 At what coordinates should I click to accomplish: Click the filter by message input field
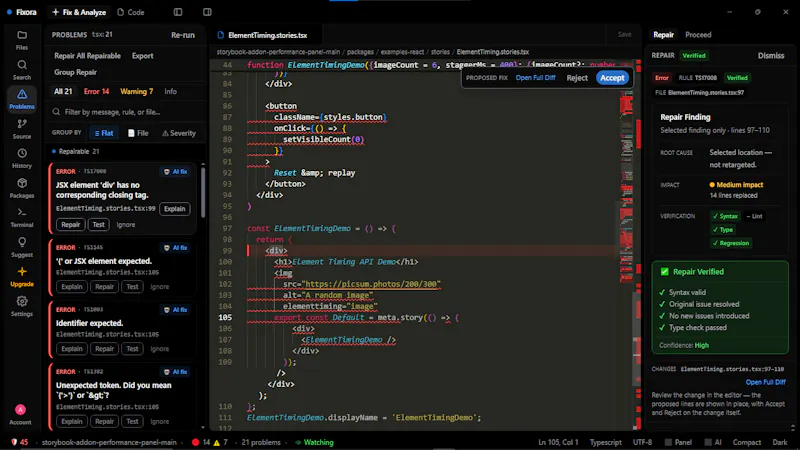point(127,112)
